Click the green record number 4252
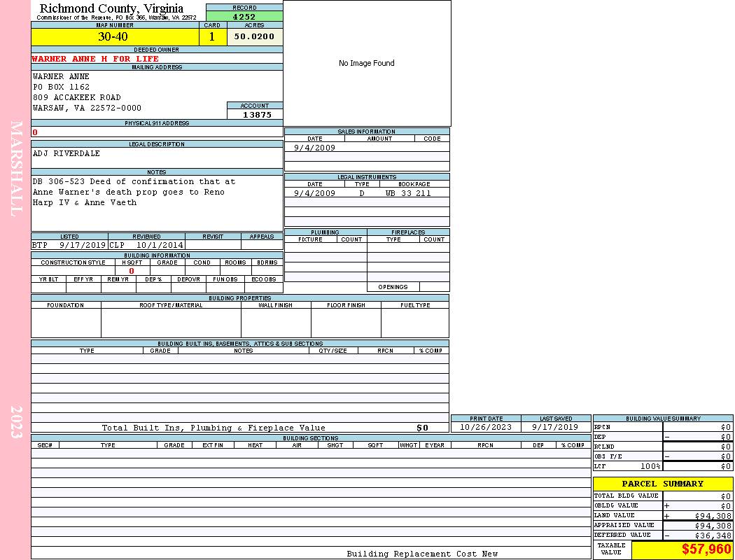The image size is (735, 560). tap(244, 17)
